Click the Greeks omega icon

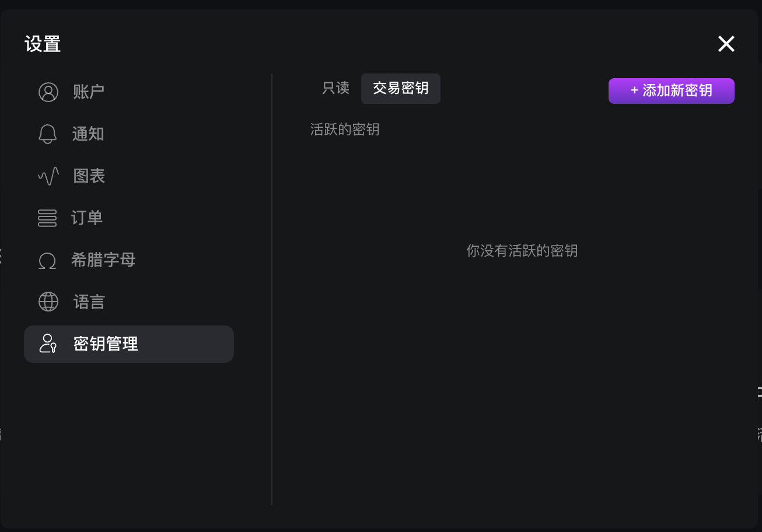[47, 260]
